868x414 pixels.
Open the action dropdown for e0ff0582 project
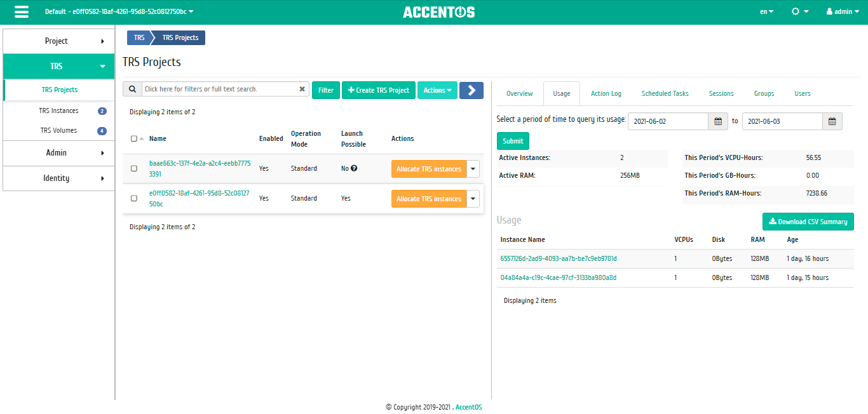(x=473, y=199)
